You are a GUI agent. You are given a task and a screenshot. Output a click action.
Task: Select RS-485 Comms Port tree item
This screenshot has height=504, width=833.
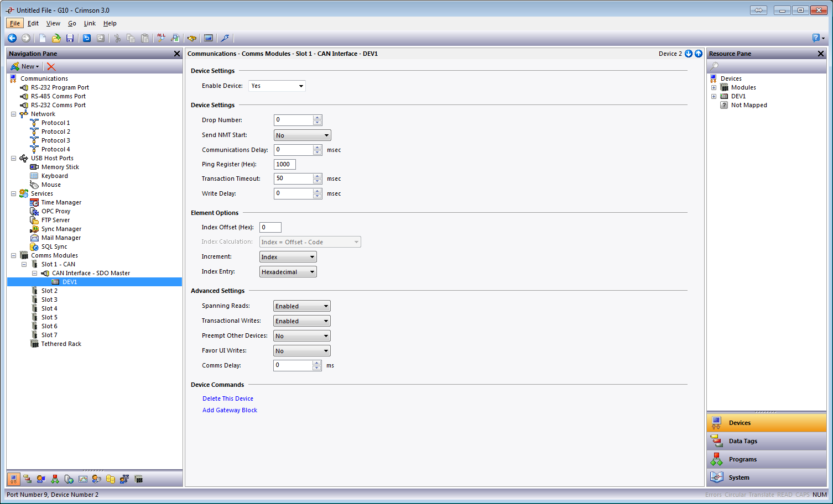pyautogui.click(x=58, y=96)
